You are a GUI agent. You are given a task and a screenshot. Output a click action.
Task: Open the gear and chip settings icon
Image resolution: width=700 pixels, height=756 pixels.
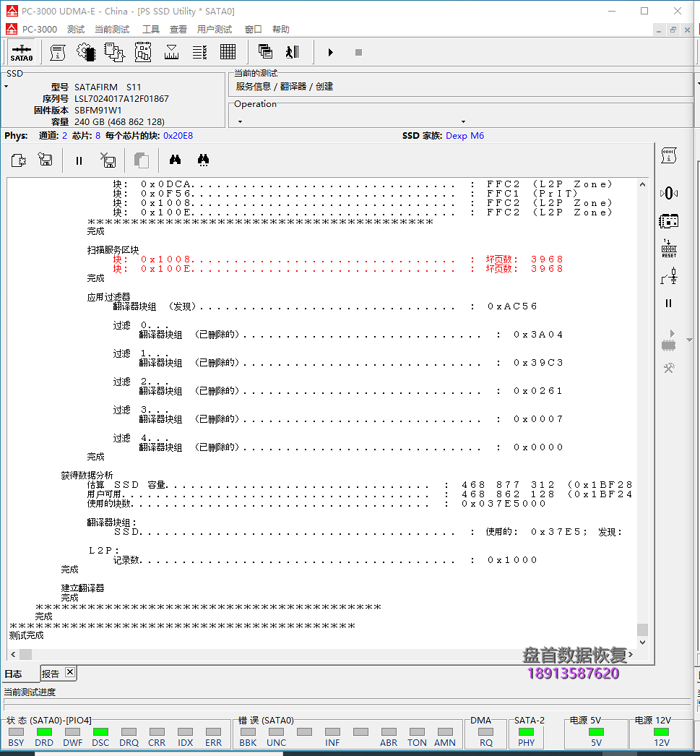(x=86, y=52)
